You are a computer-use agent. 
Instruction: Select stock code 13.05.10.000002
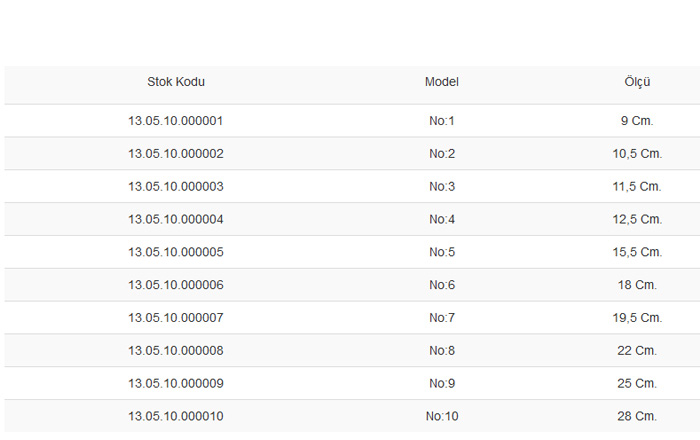click(175, 154)
